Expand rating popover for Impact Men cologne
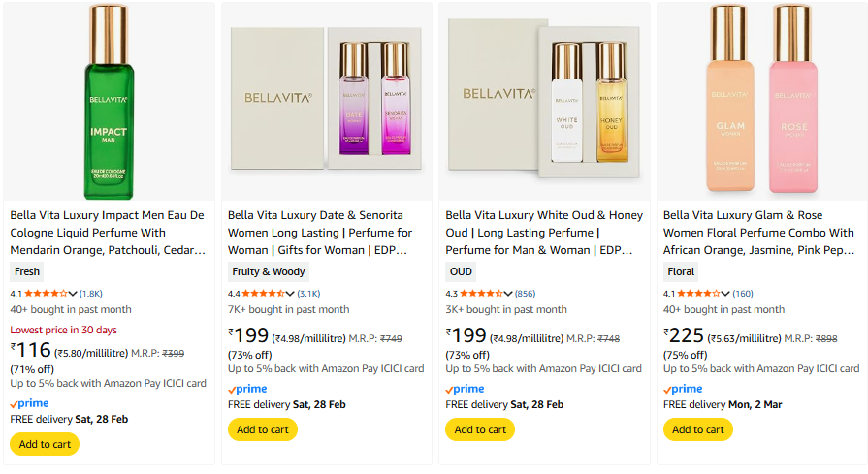 73,293
